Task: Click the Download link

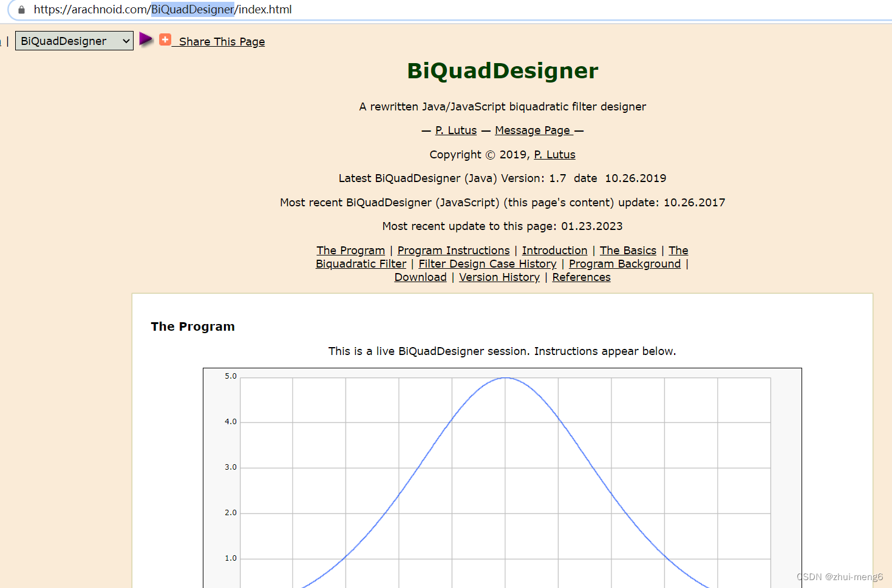Action: (x=420, y=277)
